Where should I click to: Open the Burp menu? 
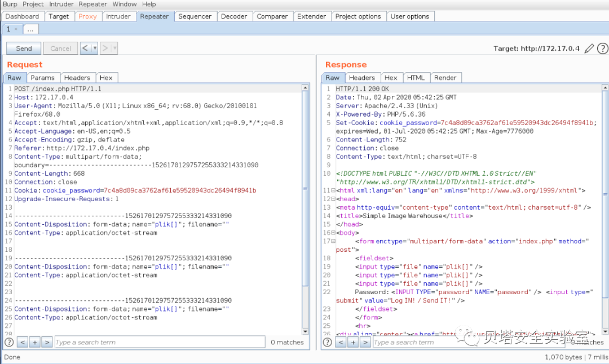(10, 5)
